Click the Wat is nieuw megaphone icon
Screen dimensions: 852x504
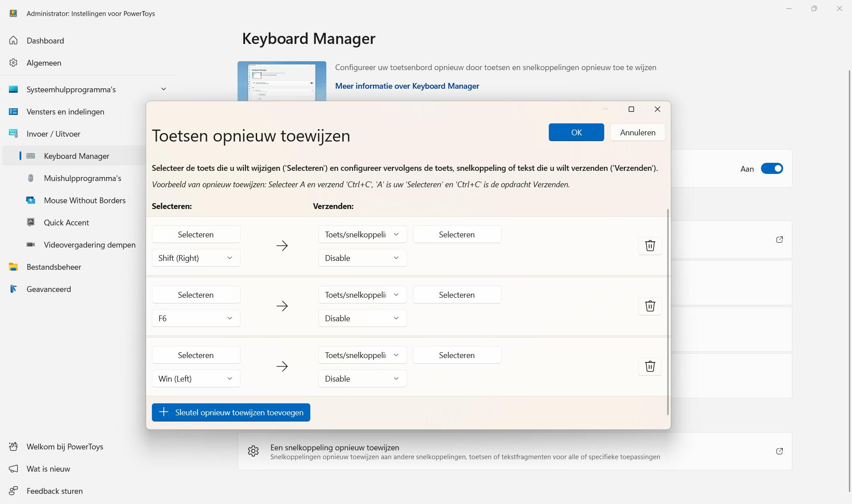(x=13, y=469)
